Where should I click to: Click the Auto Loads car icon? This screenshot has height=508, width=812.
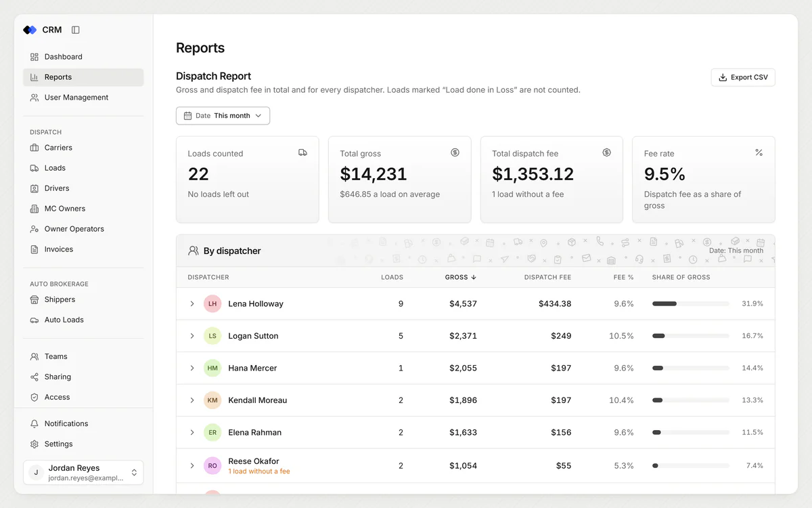tap(35, 320)
